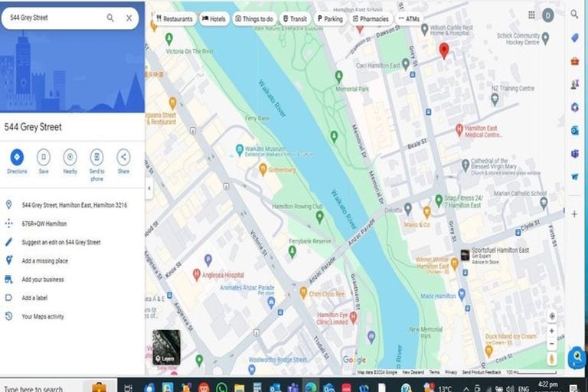This screenshot has width=588, height=392.
Task: Clear search with the X icon
Action: pyautogui.click(x=129, y=18)
